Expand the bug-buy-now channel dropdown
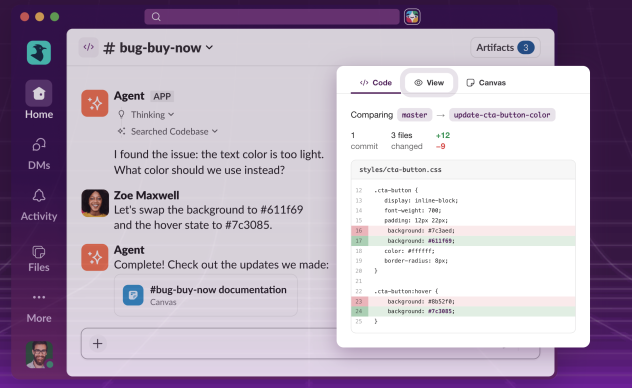The image size is (632, 388). [x=209, y=48]
